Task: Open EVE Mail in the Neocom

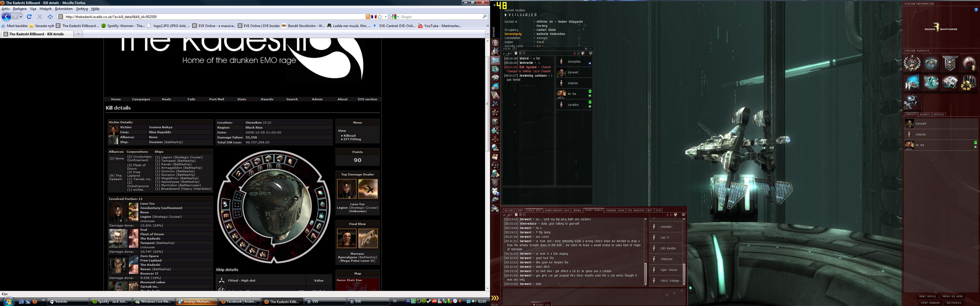Action: 495,60
